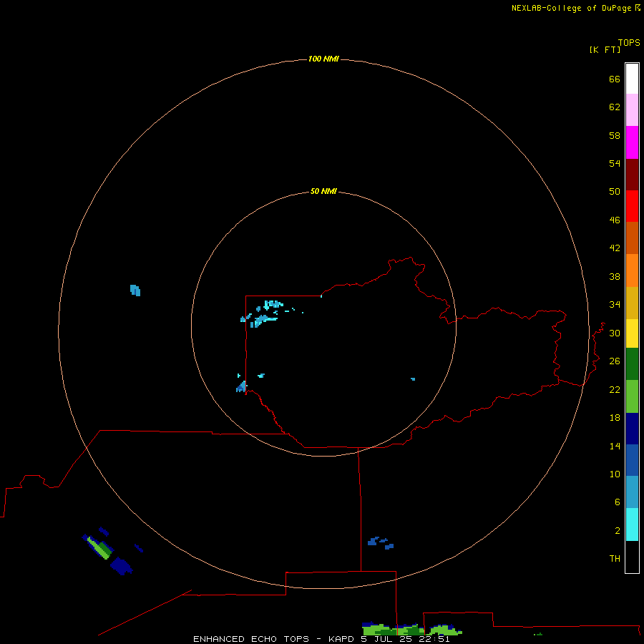644x644 pixels.
Task: Click the green echo cell southwest outside 100 NMI ring
Action: coord(100,548)
